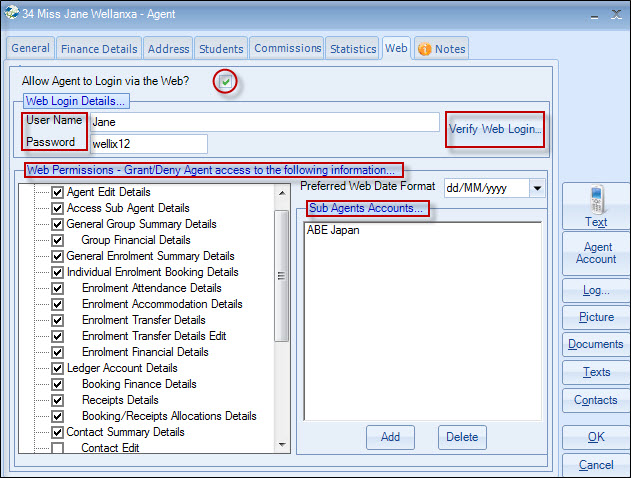Open the Preferred Web Date Format dropdown
This screenshot has height=478, width=631.
(x=536, y=188)
